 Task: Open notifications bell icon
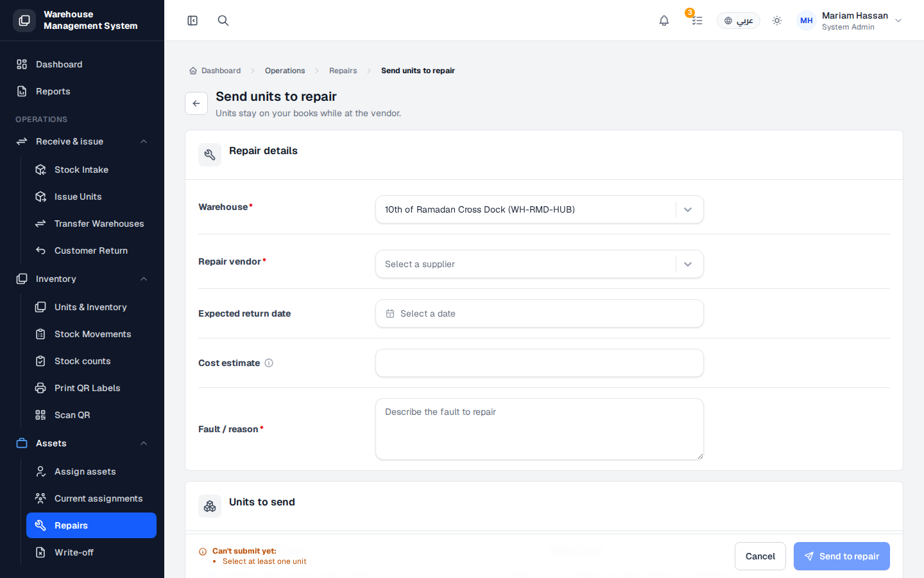664,21
